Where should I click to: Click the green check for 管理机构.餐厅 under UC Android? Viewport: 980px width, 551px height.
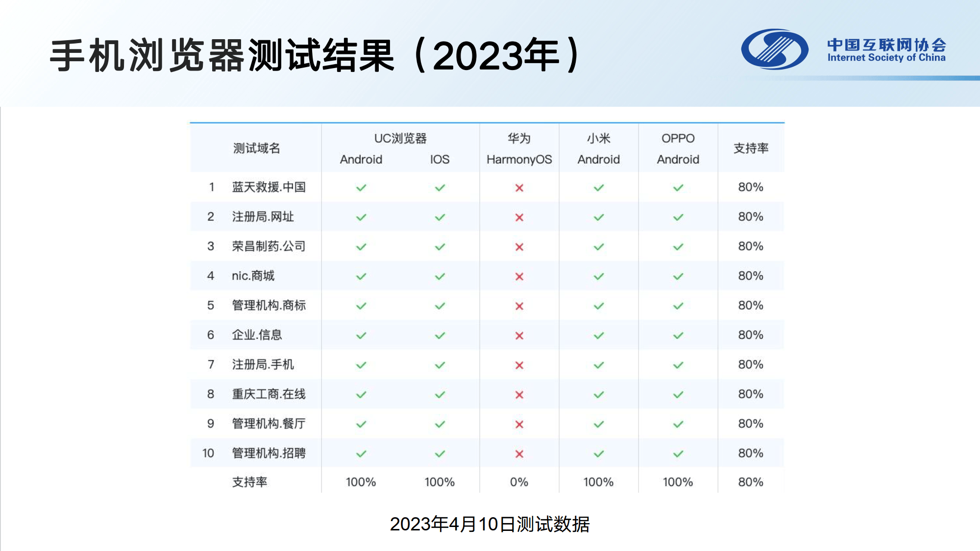(361, 424)
